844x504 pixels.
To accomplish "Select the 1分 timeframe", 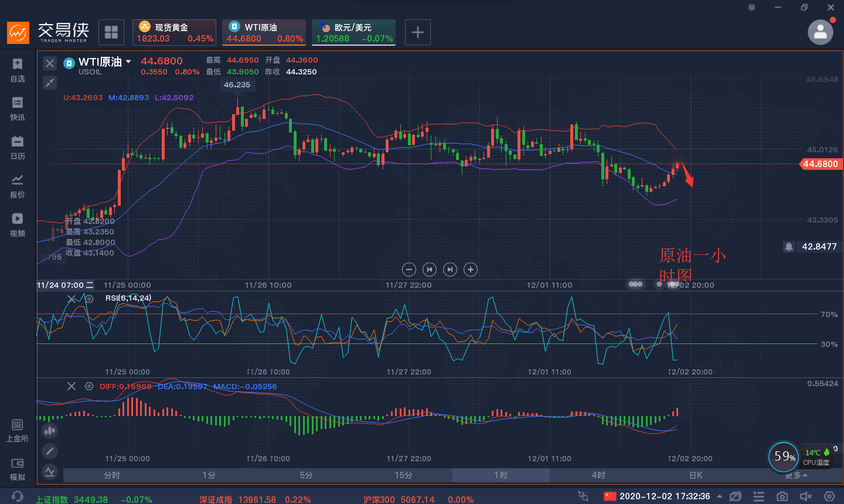I will (209, 475).
